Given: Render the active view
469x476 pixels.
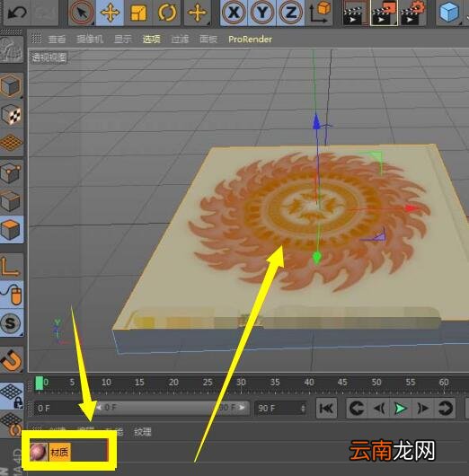Looking at the screenshot, I should pyautogui.click(x=354, y=13).
